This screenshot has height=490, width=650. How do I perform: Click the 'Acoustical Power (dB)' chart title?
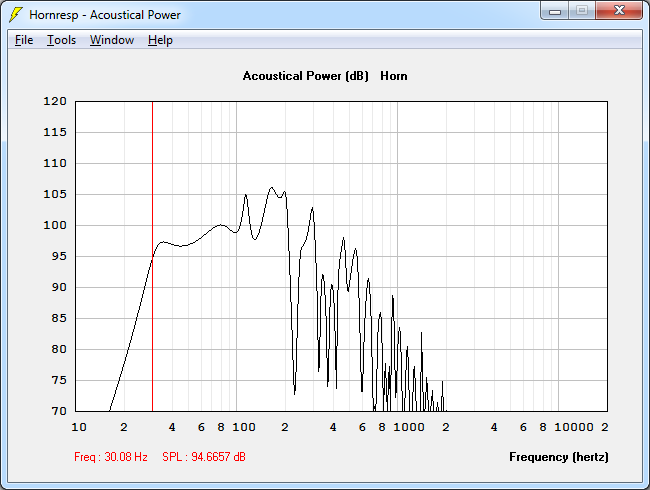coord(306,76)
